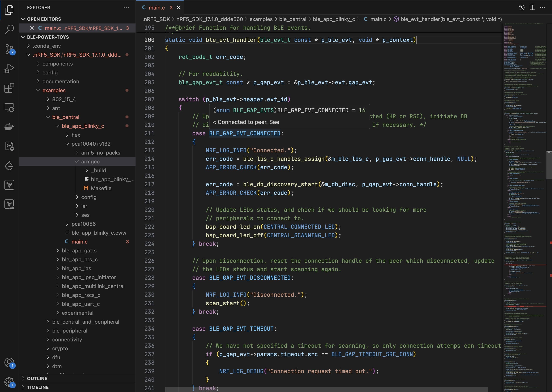Split the editor to the right

tap(532, 7)
